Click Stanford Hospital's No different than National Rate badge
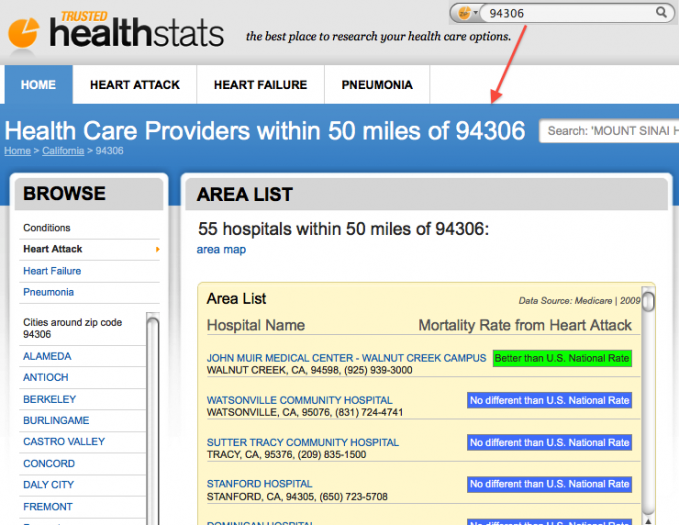The height and width of the screenshot is (525, 679). pos(549,484)
